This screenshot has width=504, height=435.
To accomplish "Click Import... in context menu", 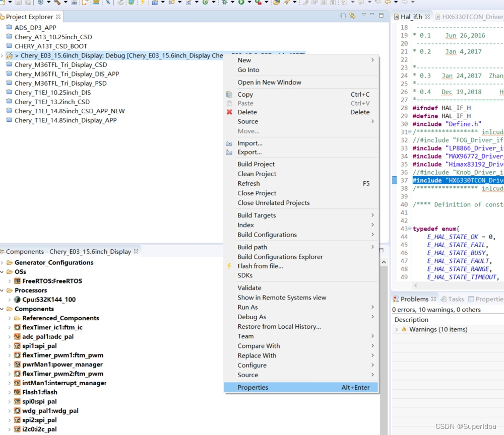I will pyautogui.click(x=301, y=143).
